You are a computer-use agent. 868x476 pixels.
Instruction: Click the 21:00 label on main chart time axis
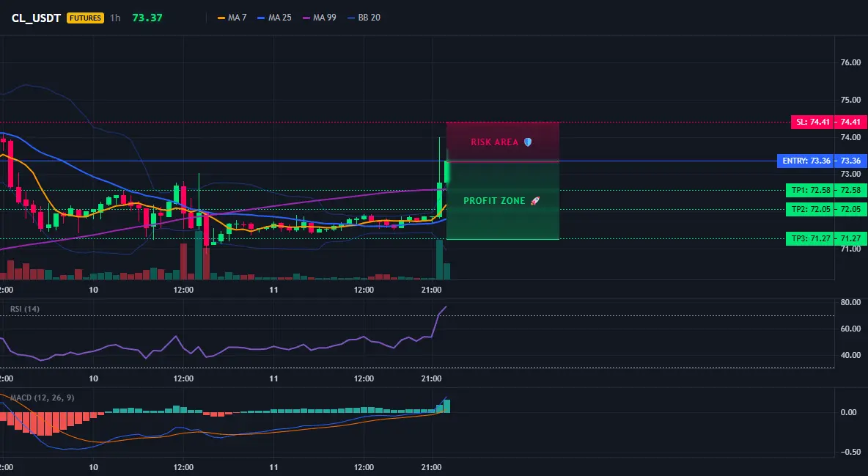(431, 290)
